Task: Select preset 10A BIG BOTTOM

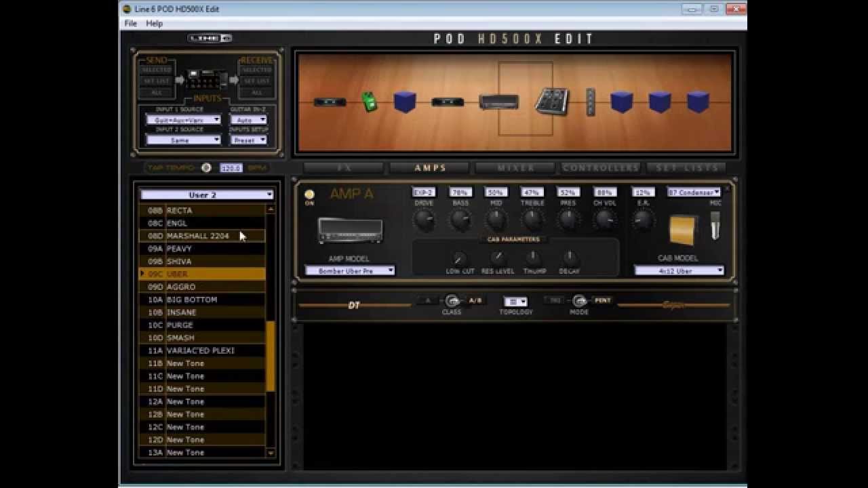Action: pos(202,300)
